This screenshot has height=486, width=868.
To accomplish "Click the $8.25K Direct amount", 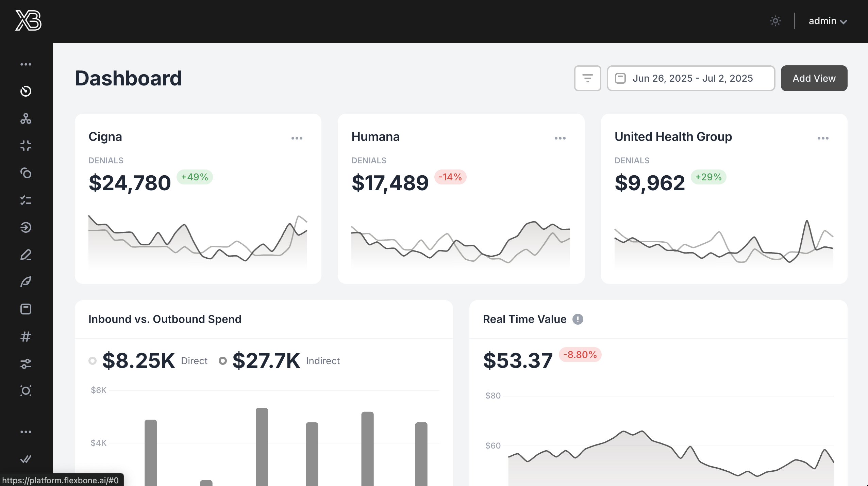I will coord(139,361).
